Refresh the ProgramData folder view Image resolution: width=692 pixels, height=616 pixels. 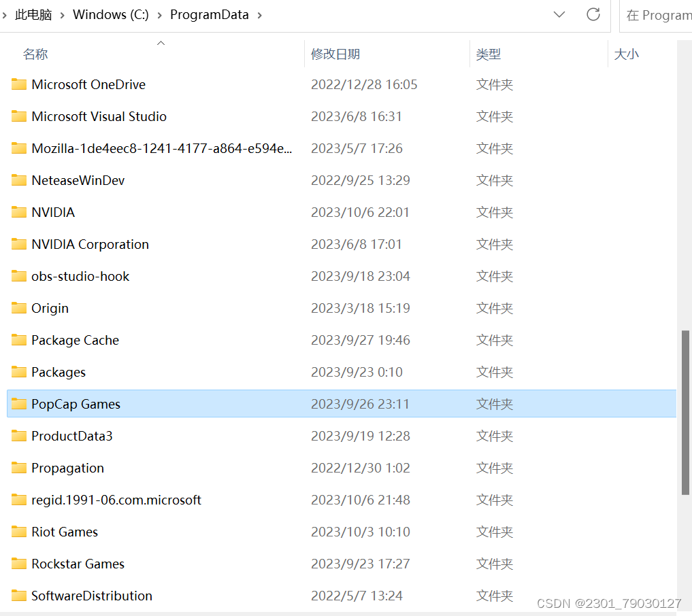tap(593, 14)
